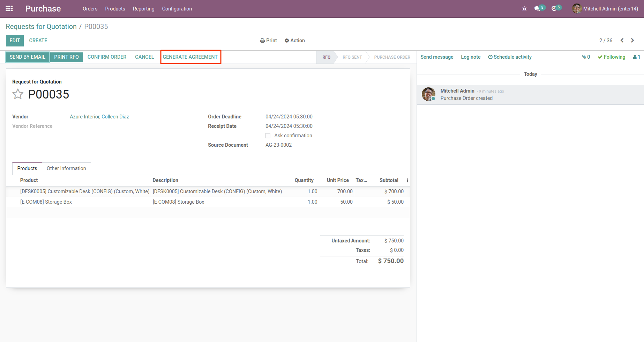Image resolution: width=644 pixels, height=342 pixels.
Task: Go to next record arrow
Action: (x=632, y=41)
